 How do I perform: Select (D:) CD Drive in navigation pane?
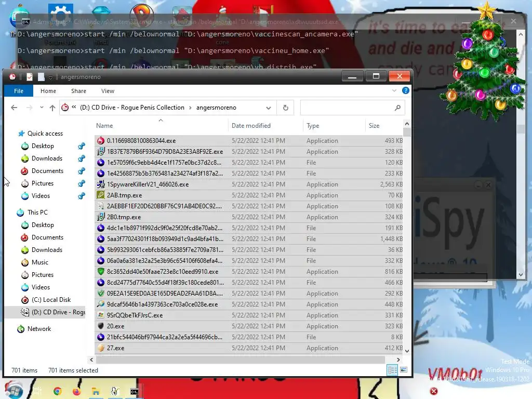pyautogui.click(x=45, y=312)
